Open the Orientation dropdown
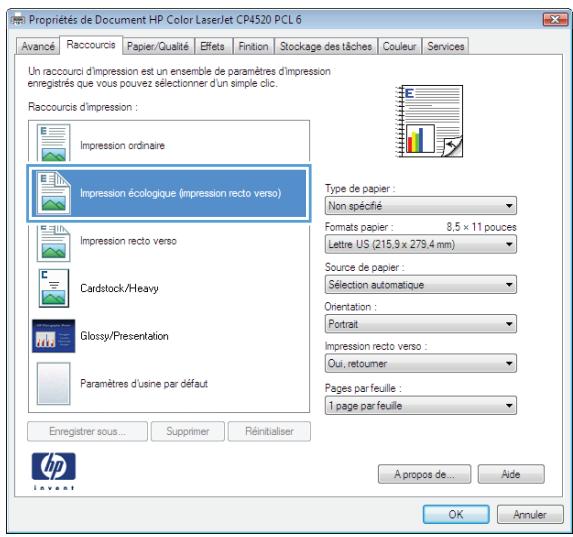Screen dimensions: 573x537 coord(421,324)
